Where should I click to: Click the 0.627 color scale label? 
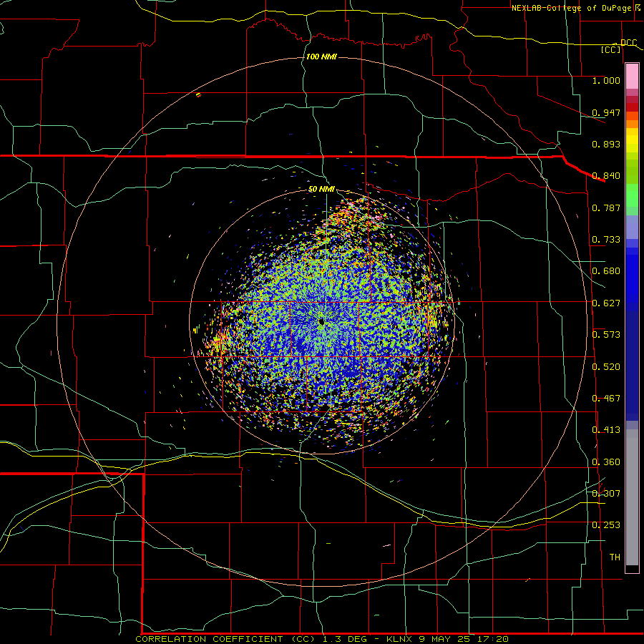point(606,303)
